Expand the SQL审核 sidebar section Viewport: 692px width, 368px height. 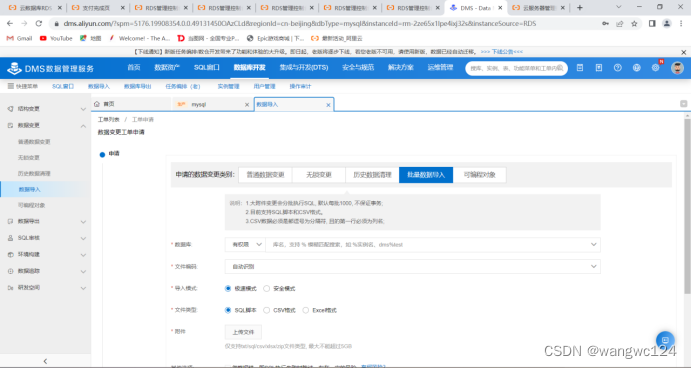[83, 238]
